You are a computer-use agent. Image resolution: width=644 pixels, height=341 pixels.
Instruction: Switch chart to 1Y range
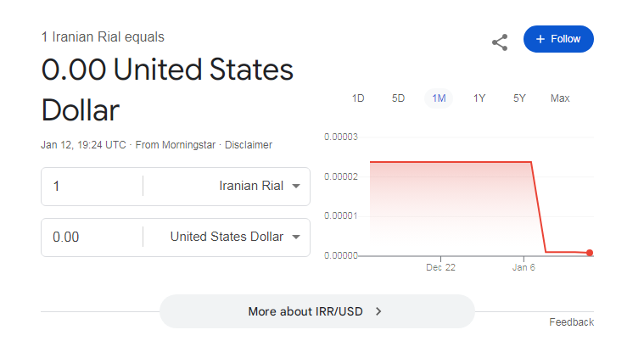(x=479, y=98)
